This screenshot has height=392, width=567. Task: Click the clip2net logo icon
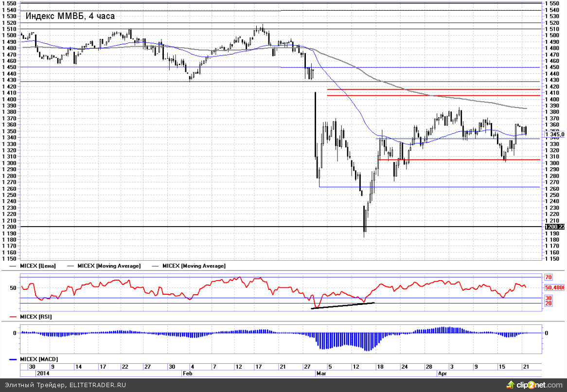511,385
